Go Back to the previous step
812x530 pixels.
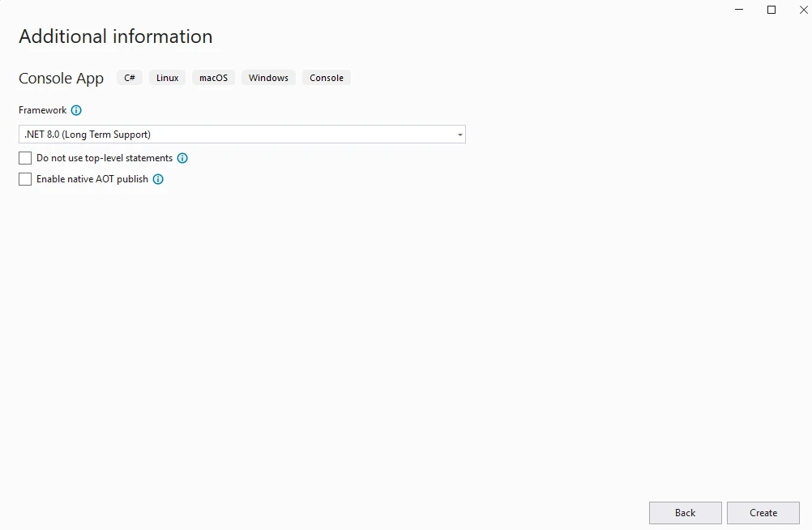coord(685,512)
